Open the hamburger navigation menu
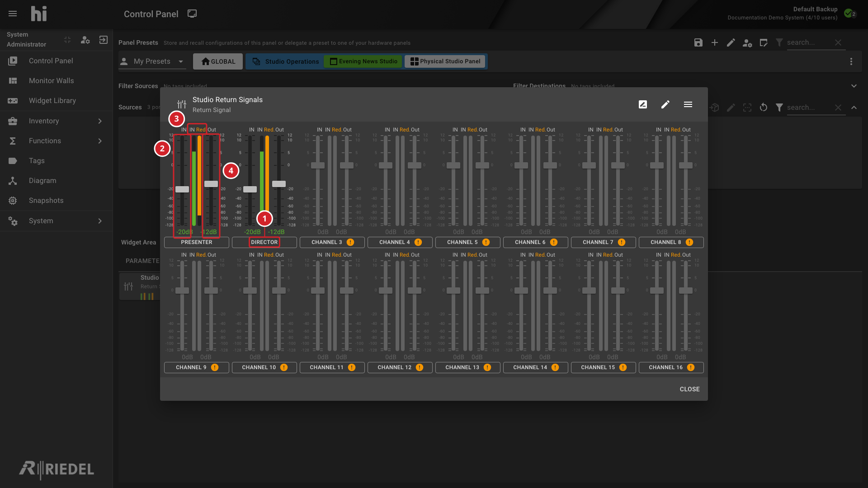 [13, 14]
